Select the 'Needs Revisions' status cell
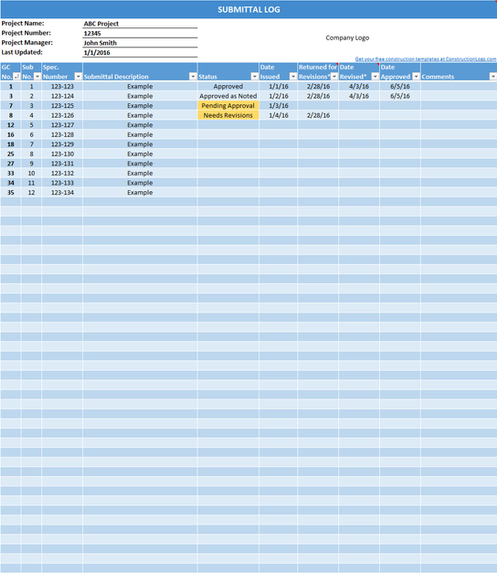Image resolution: width=497 pixels, height=573 pixels. [228, 115]
